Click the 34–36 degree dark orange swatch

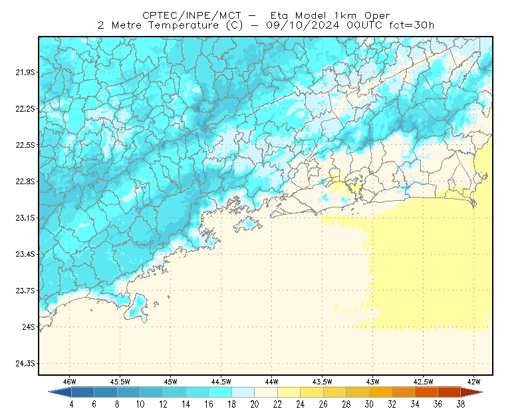click(426, 392)
